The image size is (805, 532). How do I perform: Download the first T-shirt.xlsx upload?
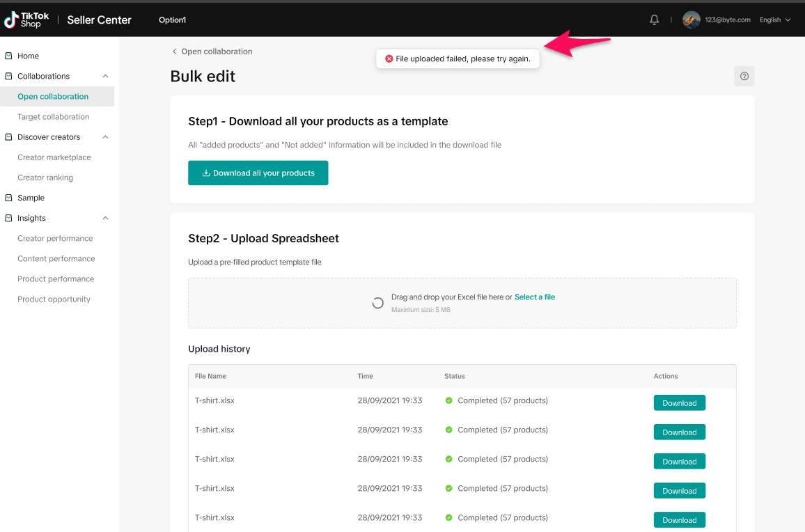(x=679, y=403)
